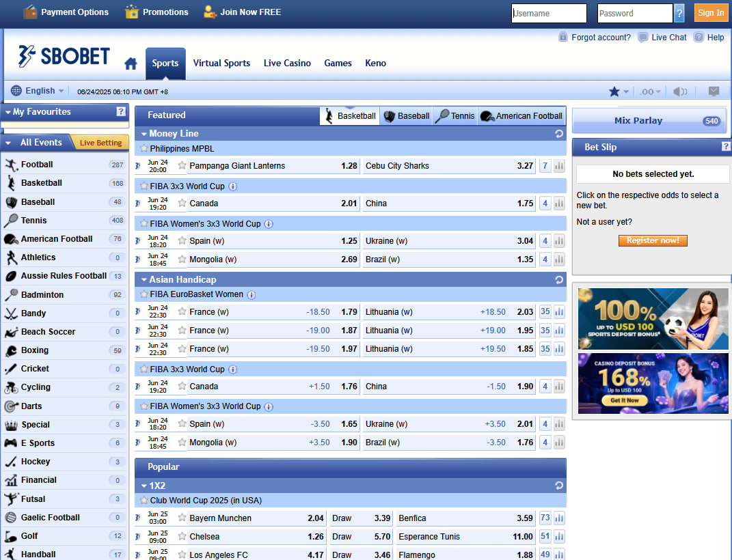Open Promotions gift icon
Viewport: 732px width, 560px height.
[132, 12]
